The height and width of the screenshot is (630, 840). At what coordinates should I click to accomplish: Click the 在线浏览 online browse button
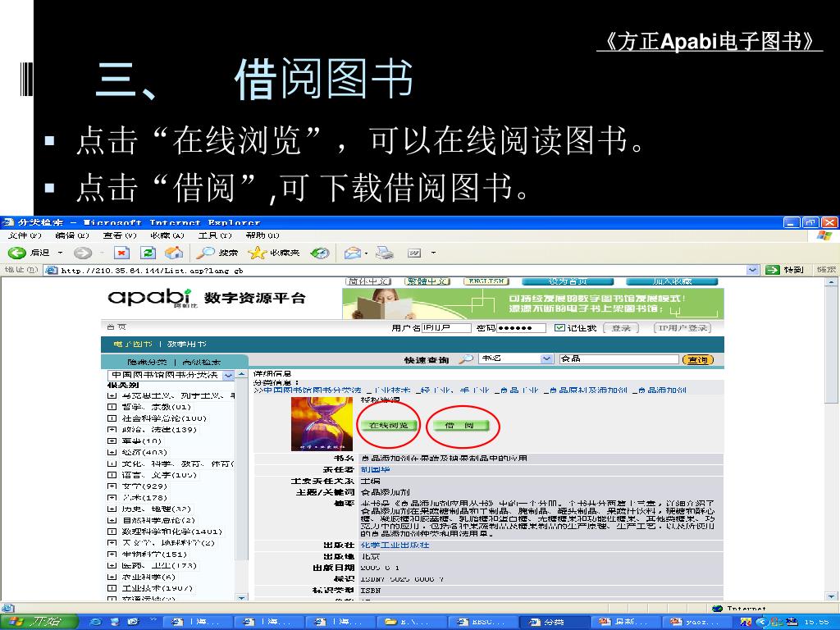pyautogui.click(x=388, y=426)
